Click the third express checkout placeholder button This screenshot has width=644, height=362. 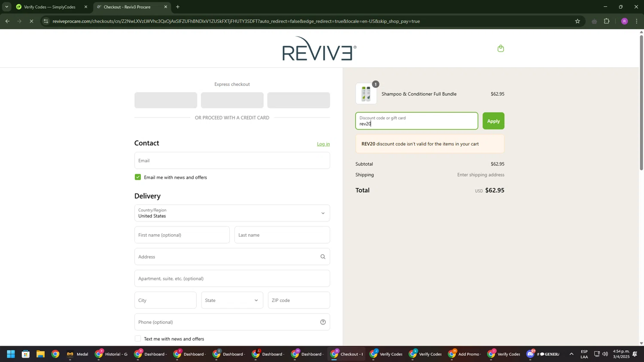298,100
